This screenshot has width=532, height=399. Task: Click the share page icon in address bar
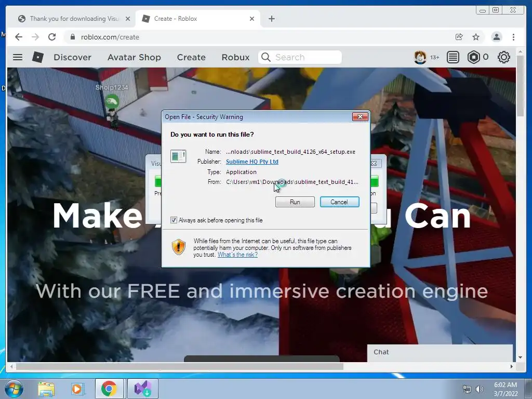pos(459,37)
